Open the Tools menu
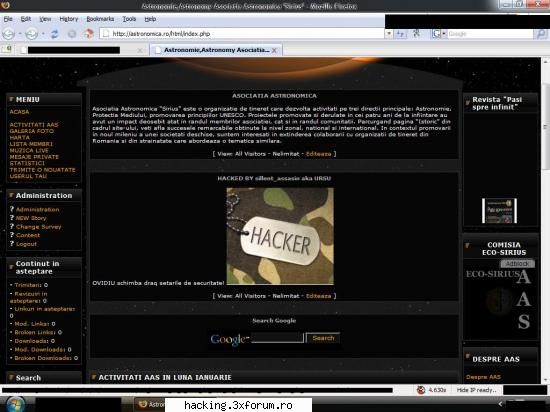The height and width of the screenshot is (412, 550). [x=129, y=19]
